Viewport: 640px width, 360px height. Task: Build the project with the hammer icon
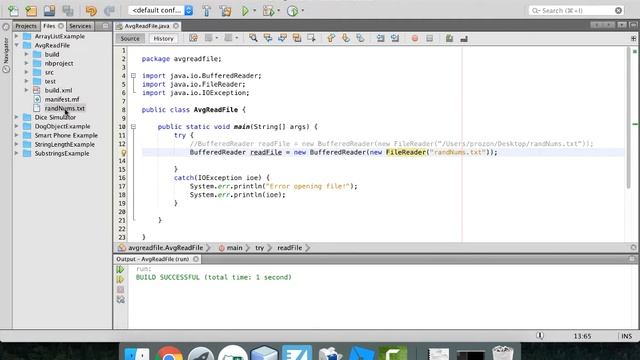207,11
